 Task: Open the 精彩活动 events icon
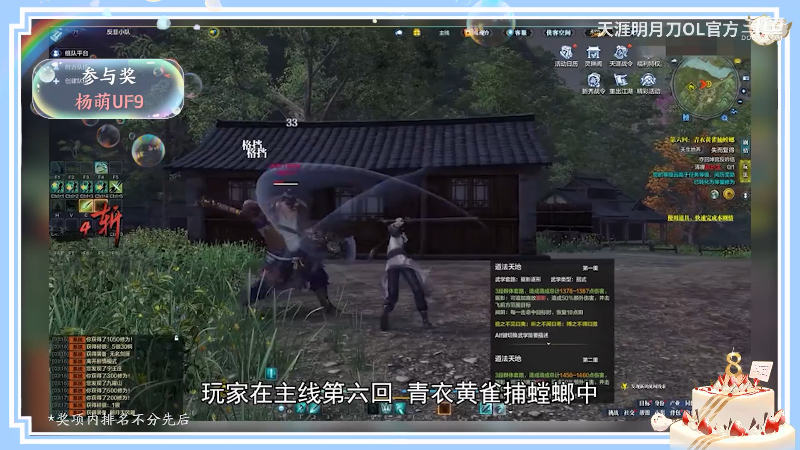click(x=648, y=83)
